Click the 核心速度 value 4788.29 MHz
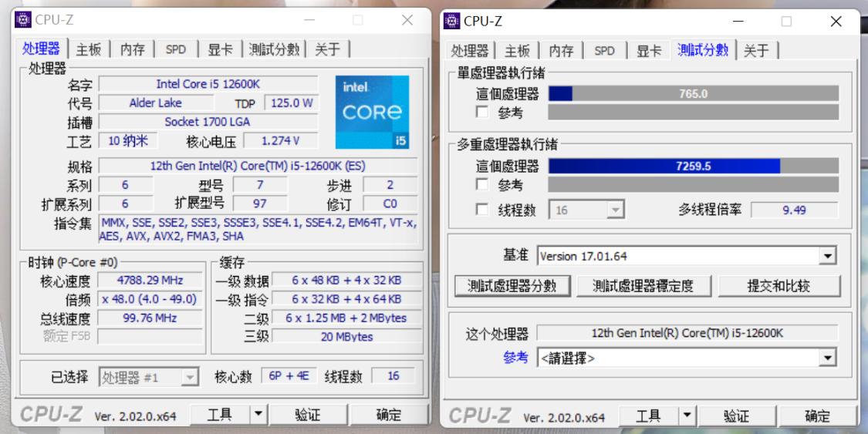868x434 pixels. coord(150,281)
